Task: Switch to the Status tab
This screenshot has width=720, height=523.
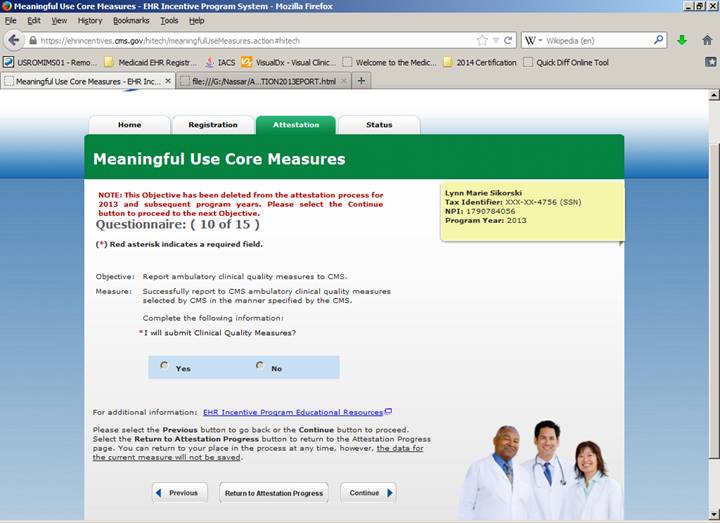Action: pyautogui.click(x=379, y=125)
